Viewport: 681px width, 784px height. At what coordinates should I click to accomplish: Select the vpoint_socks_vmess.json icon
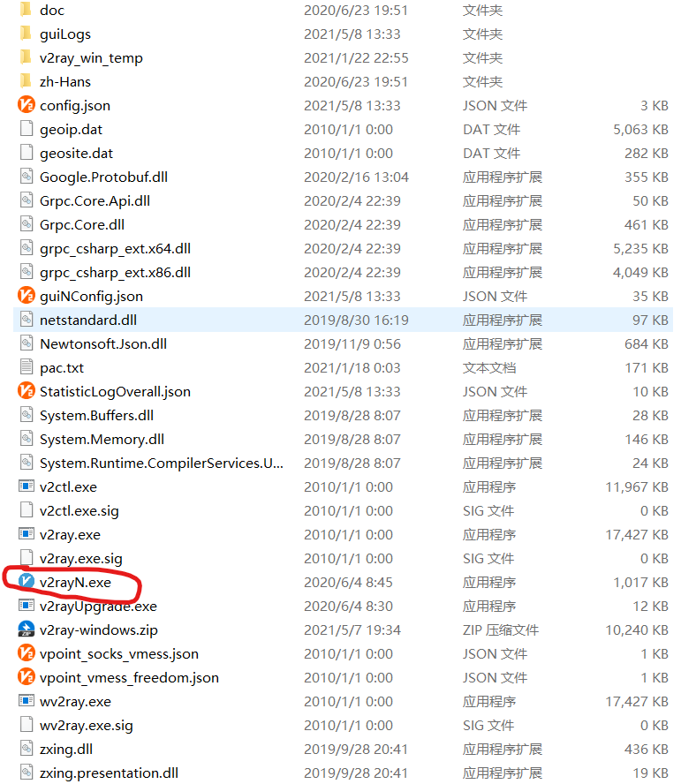26,653
